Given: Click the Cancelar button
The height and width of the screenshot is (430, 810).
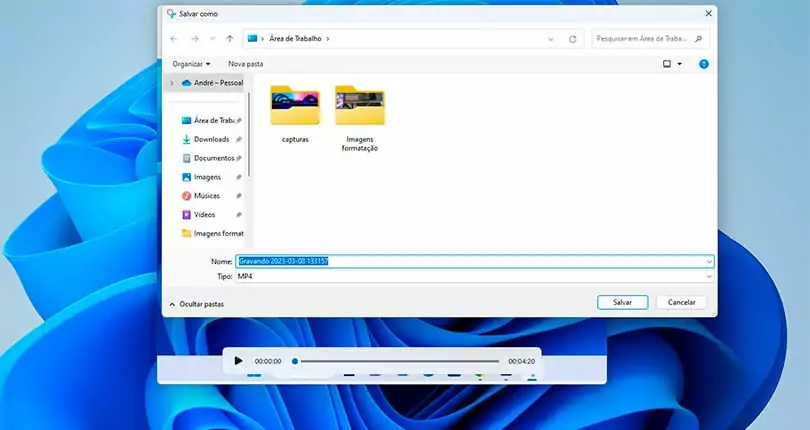Looking at the screenshot, I should [681, 302].
